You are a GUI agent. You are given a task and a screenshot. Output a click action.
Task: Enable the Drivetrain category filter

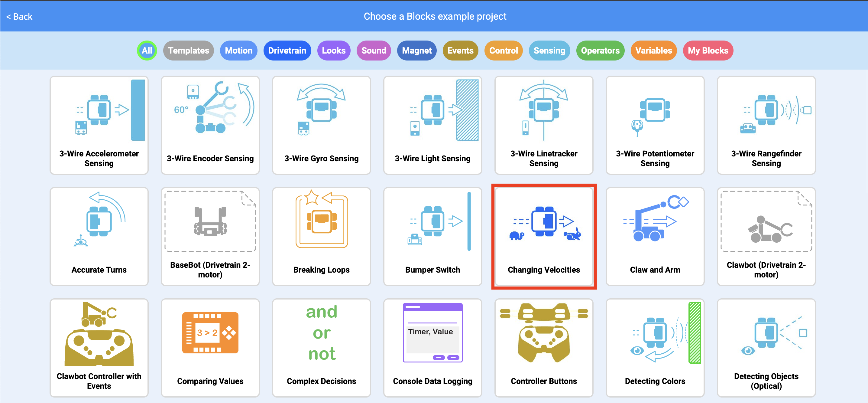click(287, 51)
